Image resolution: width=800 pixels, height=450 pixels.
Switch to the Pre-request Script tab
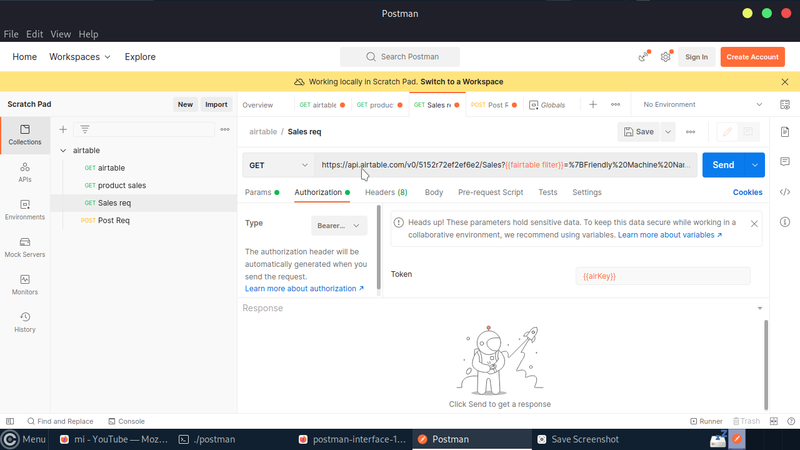pos(490,192)
